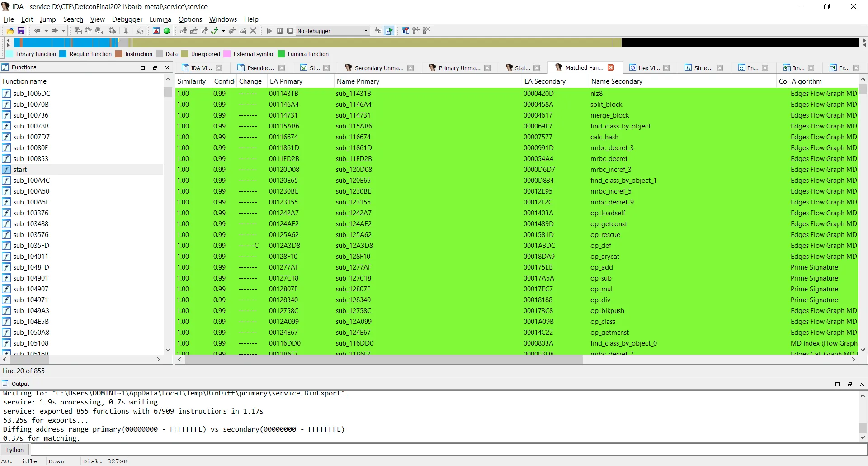The image size is (868, 466).
Task: Select the op_loadself matched row
Action: [x=608, y=213]
